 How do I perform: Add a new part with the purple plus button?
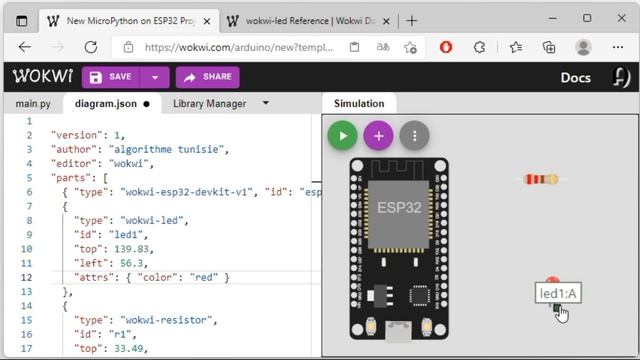(x=378, y=136)
